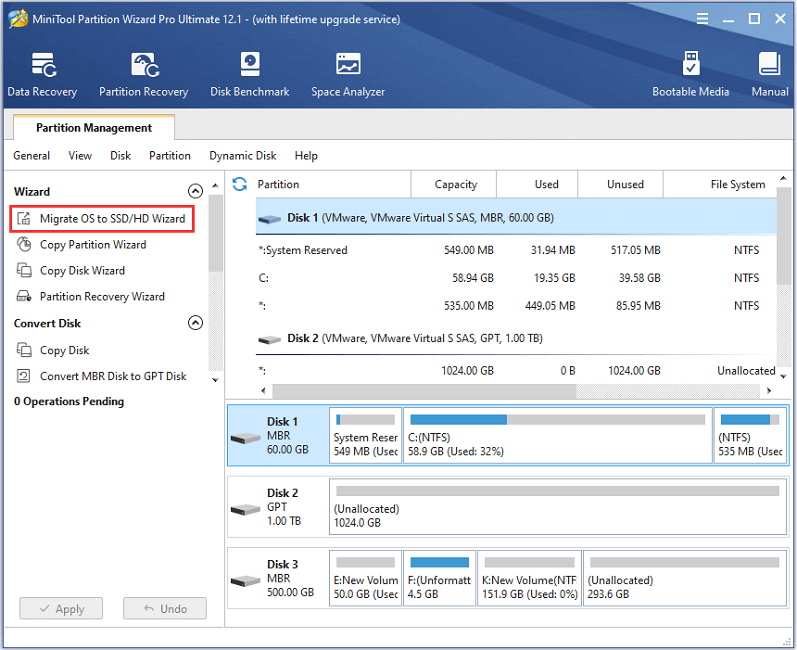
Task: Sort by File System column header
Action: pos(720,184)
